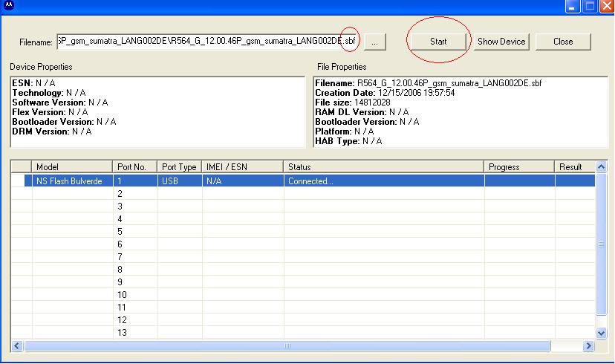Click the Platform: N / A line
This screenshot has height=364, width=615.
[x=345, y=131]
